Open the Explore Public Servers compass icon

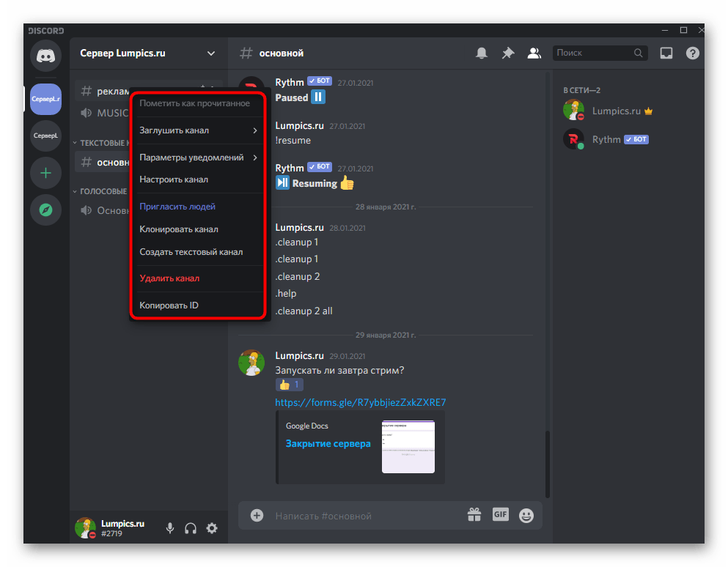[x=45, y=210]
